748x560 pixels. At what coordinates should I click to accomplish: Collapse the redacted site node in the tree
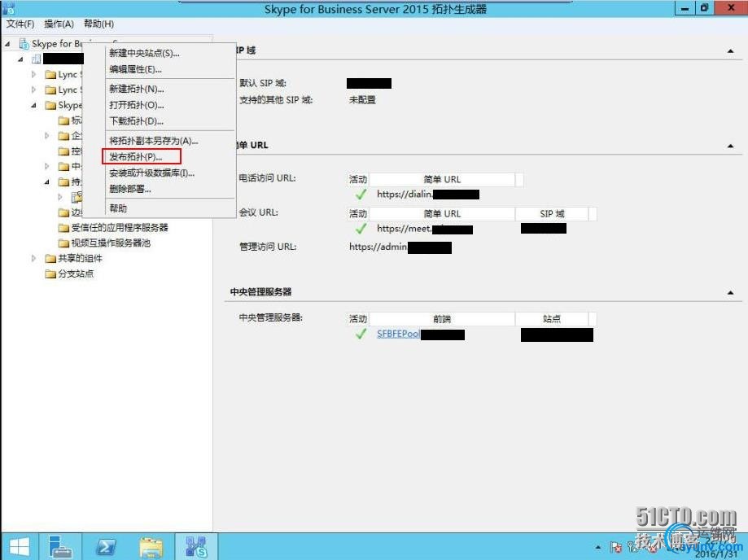pos(20,59)
